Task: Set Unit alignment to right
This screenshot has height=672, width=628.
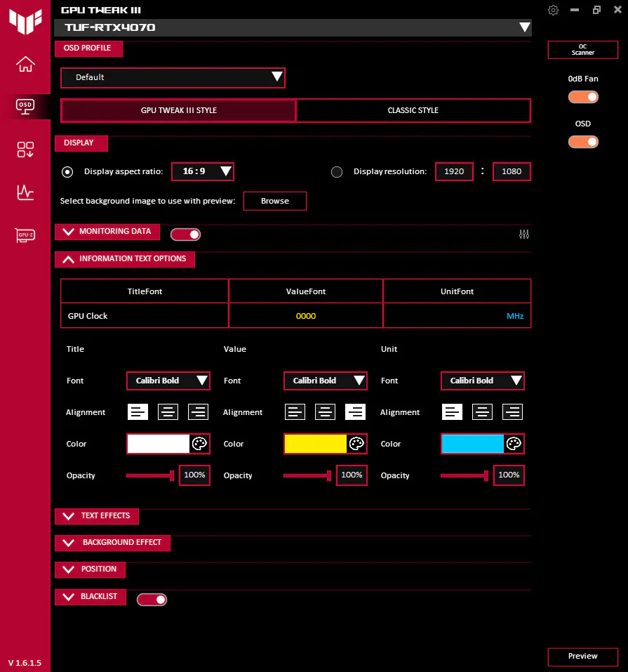Action: click(x=512, y=412)
